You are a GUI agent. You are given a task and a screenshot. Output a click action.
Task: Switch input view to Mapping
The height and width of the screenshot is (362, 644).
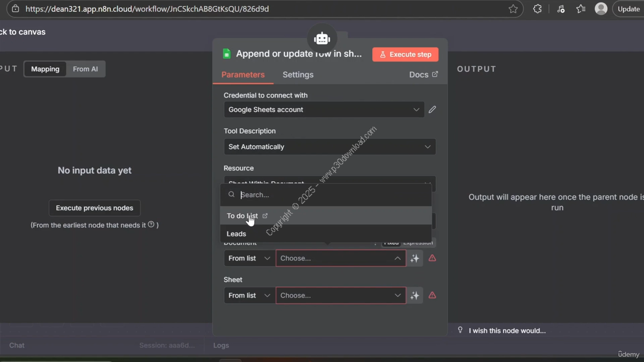[x=45, y=69]
